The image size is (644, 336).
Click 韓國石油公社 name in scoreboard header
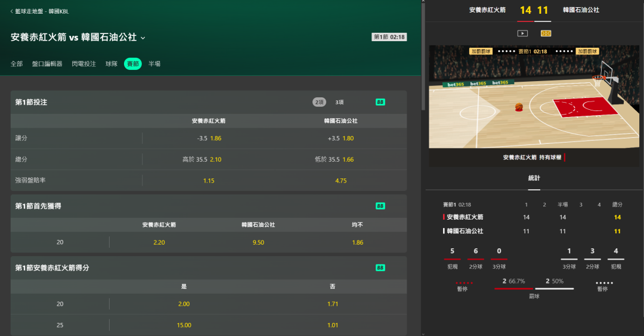point(581,10)
